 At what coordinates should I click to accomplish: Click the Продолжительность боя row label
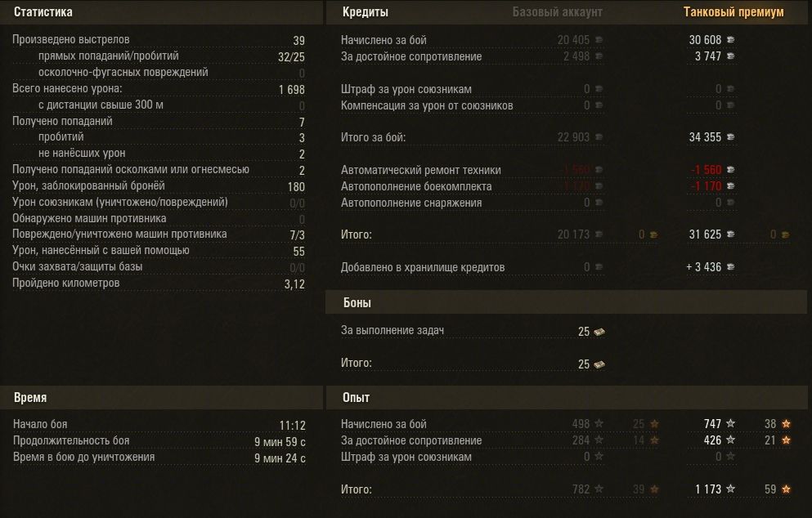pos(71,441)
